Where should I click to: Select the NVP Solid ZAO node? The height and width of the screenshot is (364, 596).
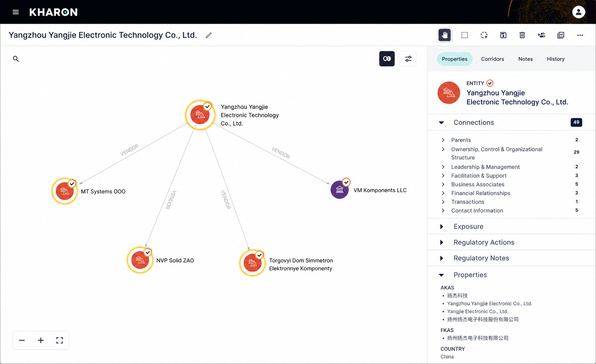click(x=140, y=260)
